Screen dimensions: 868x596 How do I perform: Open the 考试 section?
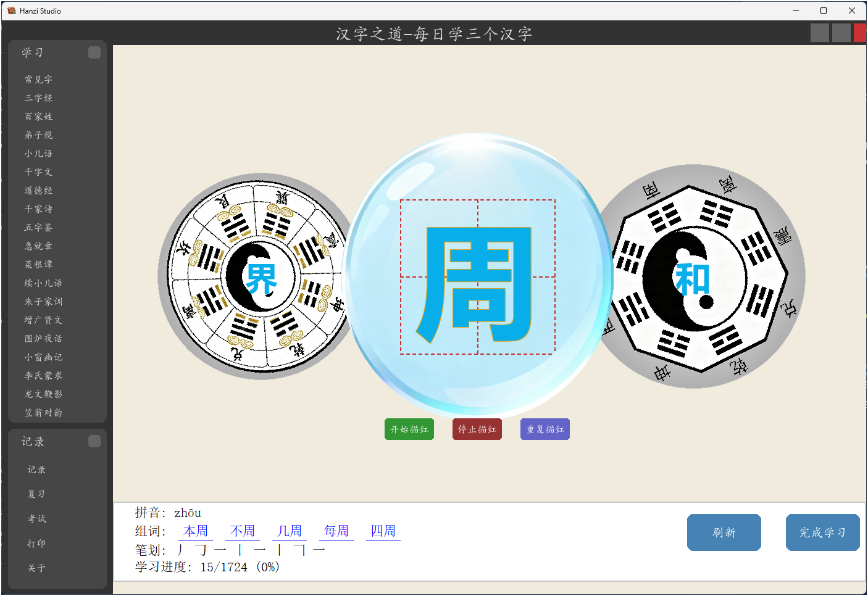(x=36, y=519)
